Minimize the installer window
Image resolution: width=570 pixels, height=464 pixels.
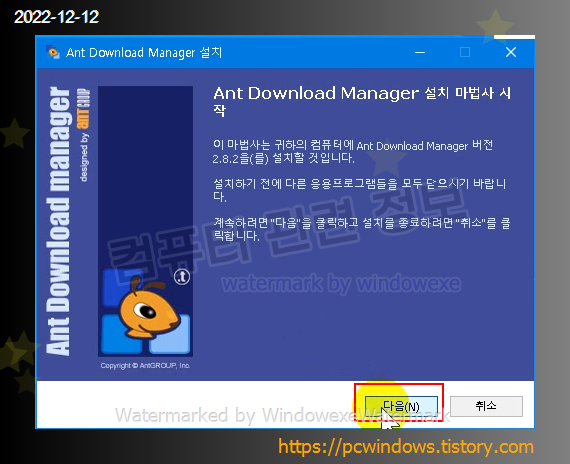pos(420,52)
